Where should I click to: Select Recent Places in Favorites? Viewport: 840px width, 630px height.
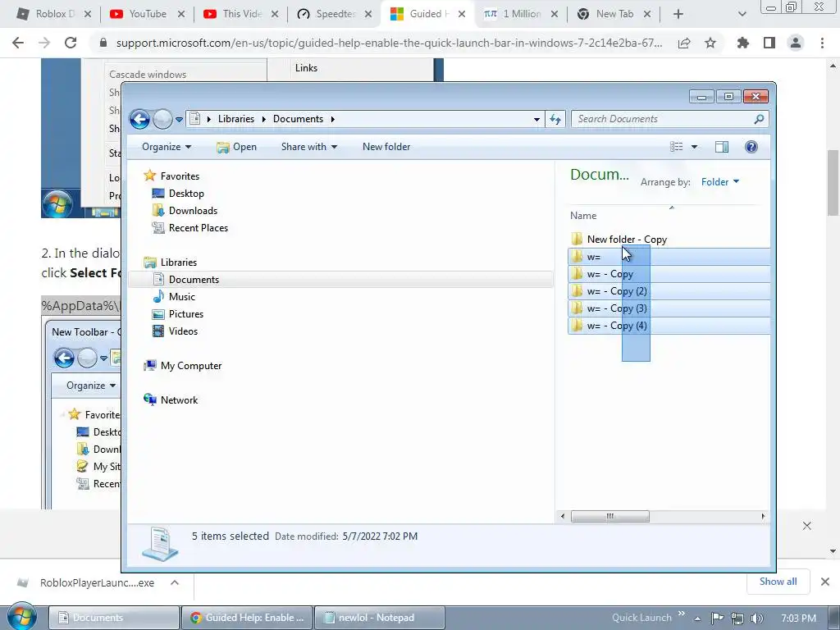[190, 228]
